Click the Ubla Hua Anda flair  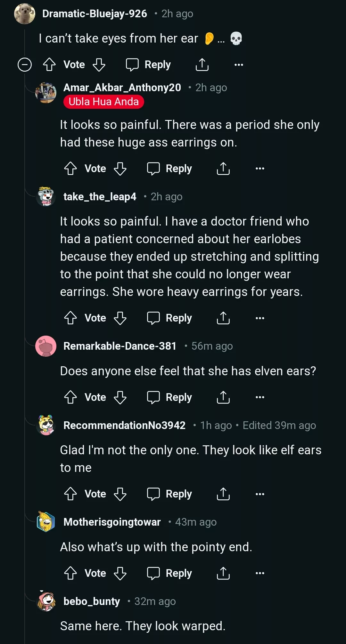(x=103, y=102)
